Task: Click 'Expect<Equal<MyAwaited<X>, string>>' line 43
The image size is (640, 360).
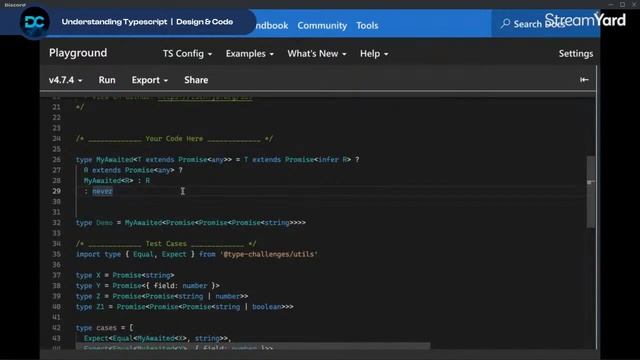Action: (x=156, y=338)
